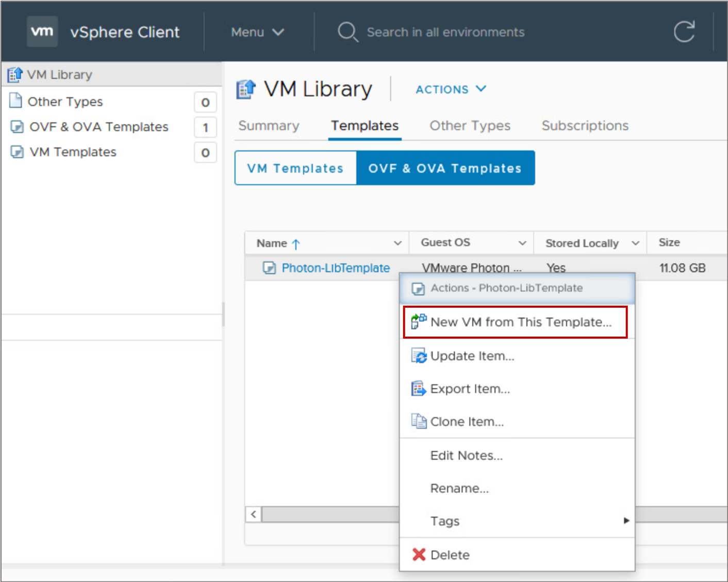The image size is (728, 582).
Task: Choose Delete from context menu
Action: point(517,555)
